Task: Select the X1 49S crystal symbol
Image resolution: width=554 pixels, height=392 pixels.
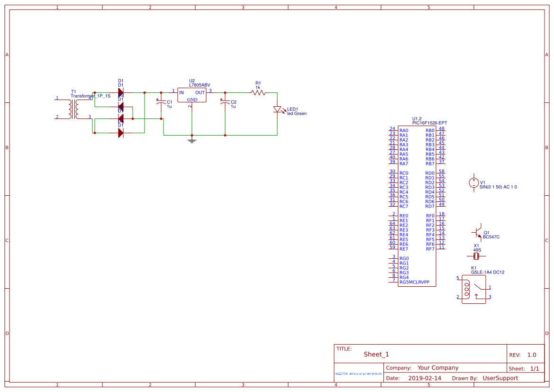Action: 477,256
